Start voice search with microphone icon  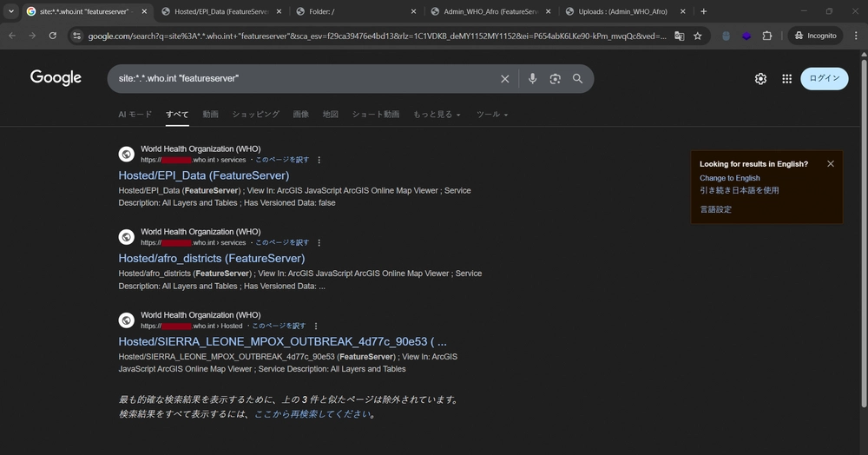coord(532,79)
